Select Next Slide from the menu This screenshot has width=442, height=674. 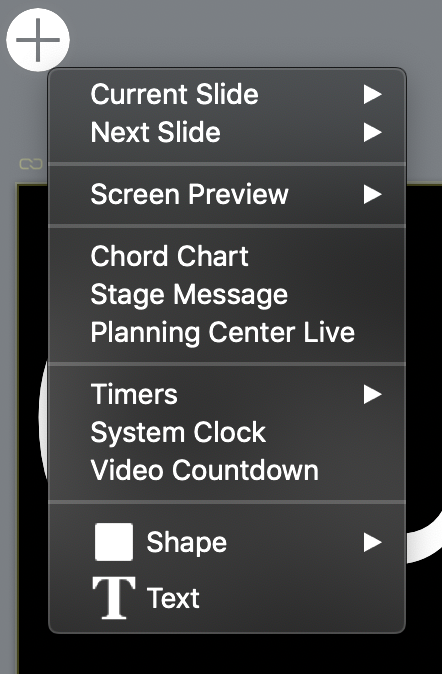227,132
